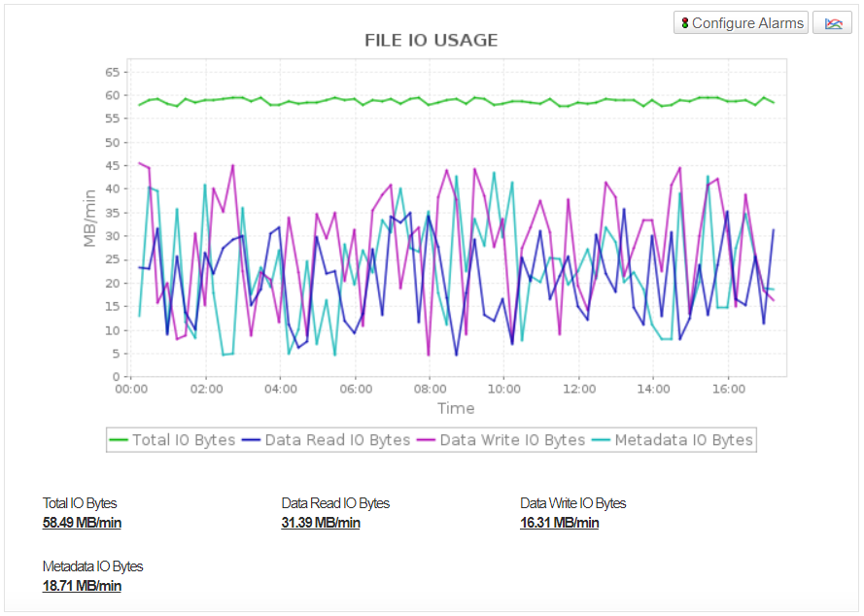Open the 18.71 MB/min Metadata IO link

click(82, 586)
